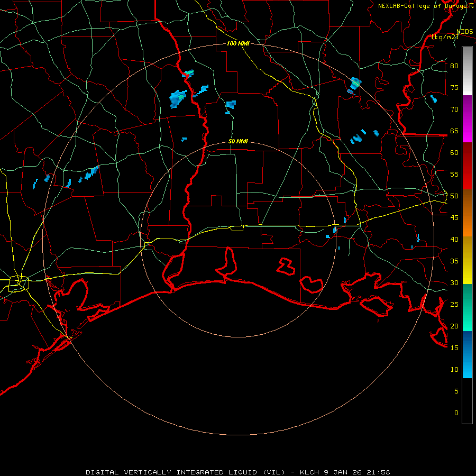Click the 100 NMI range ring label
The image size is (476, 476).
click(238, 43)
